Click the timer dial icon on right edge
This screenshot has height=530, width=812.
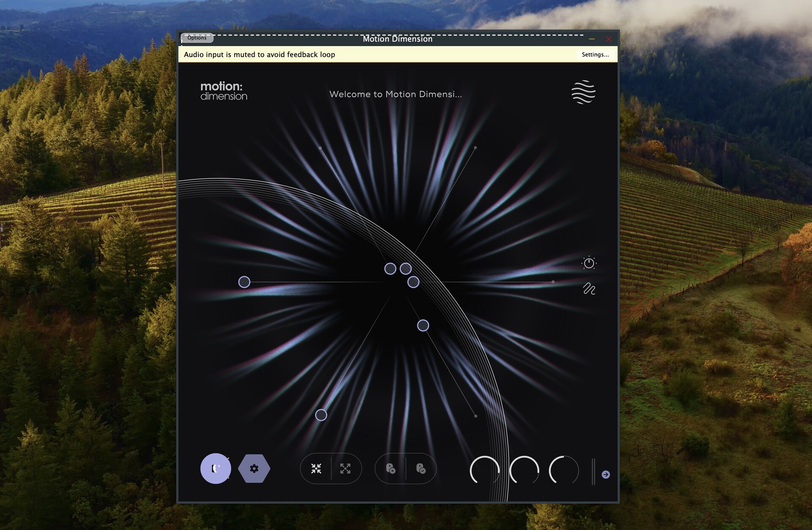pyautogui.click(x=589, y=263)
